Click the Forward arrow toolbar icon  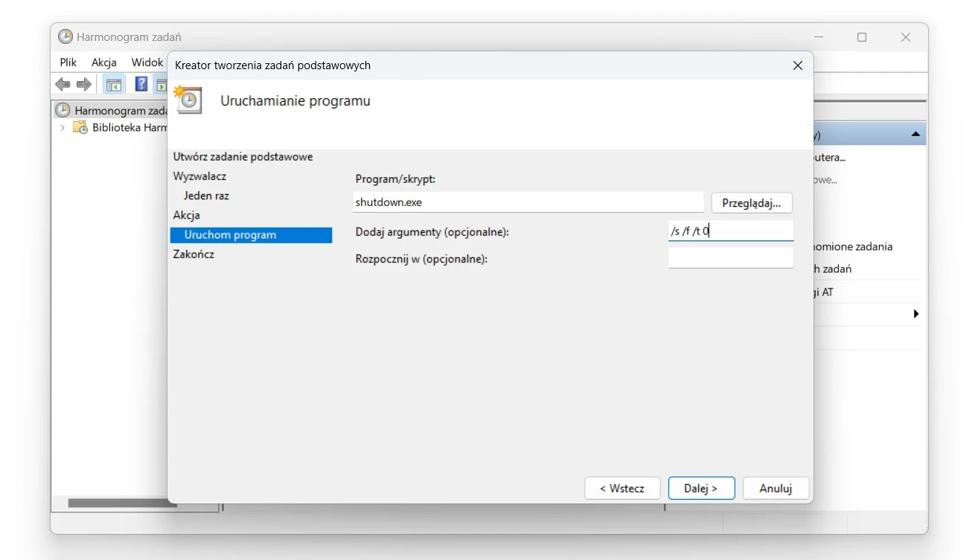click(x=83, y=85)
